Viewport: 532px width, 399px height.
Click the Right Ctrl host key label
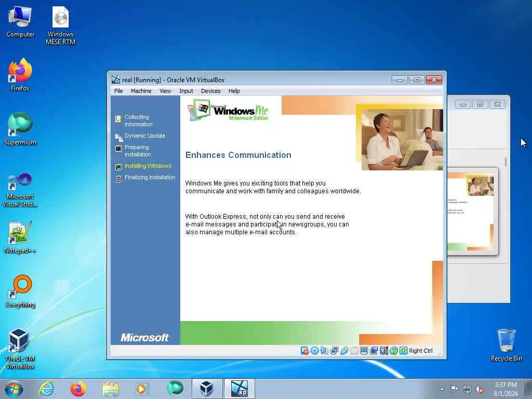(x=420, y=351)
